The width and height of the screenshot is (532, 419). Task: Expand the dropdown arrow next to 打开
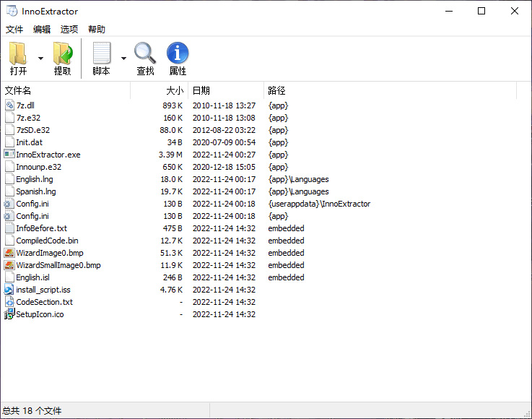[40, 59]
